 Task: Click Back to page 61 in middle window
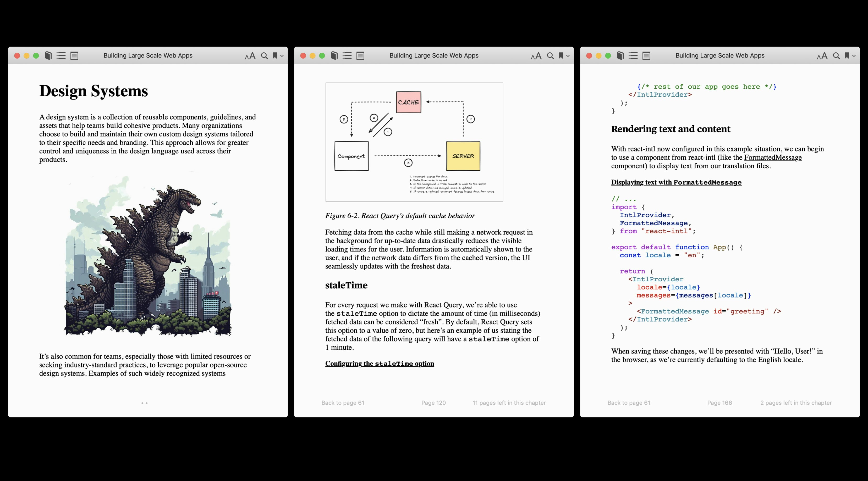tap(343, 402)
